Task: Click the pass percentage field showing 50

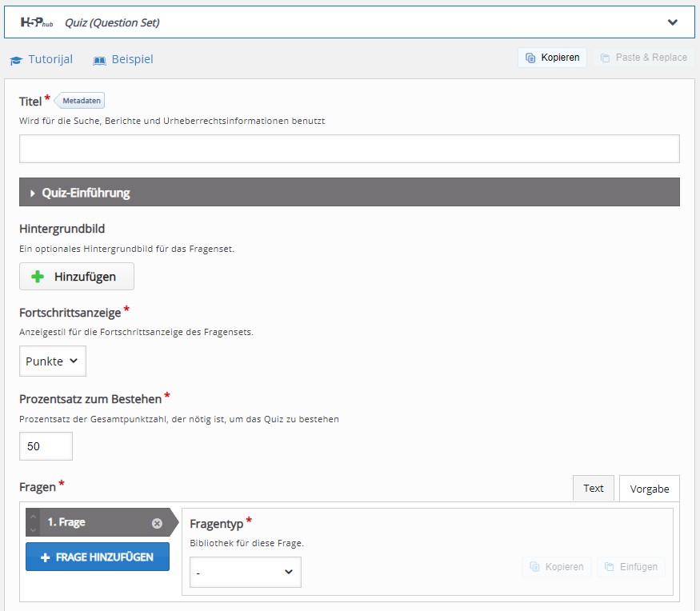Action: (46, 446)
